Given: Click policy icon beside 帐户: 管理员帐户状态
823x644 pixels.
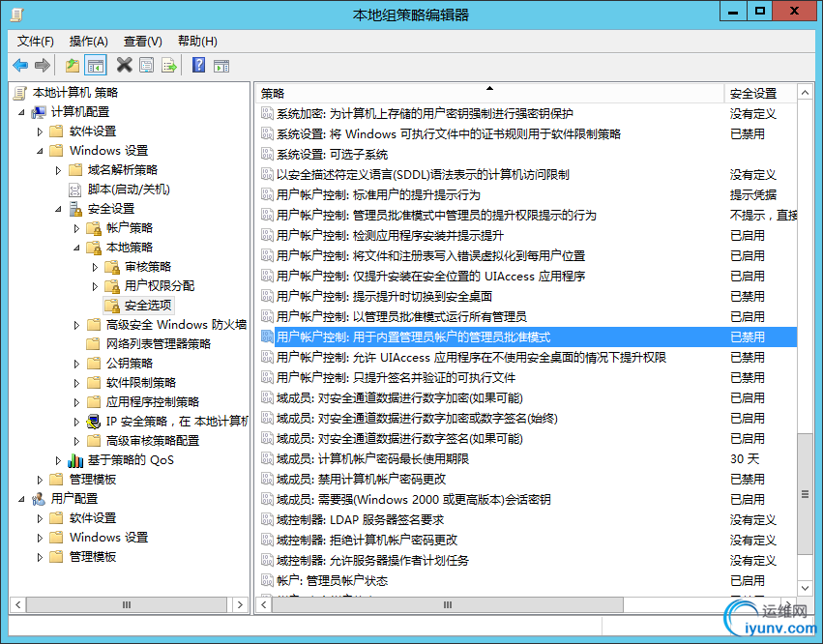Looking at the screenshot, I should click(x=267, y=580).
